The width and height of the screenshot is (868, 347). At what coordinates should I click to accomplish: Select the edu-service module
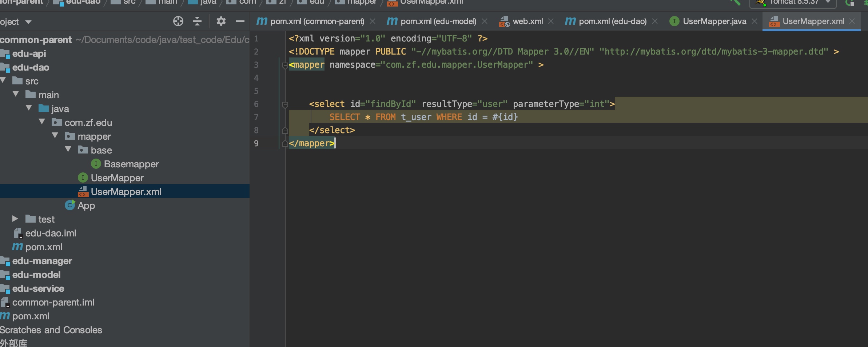click(38, 288)
